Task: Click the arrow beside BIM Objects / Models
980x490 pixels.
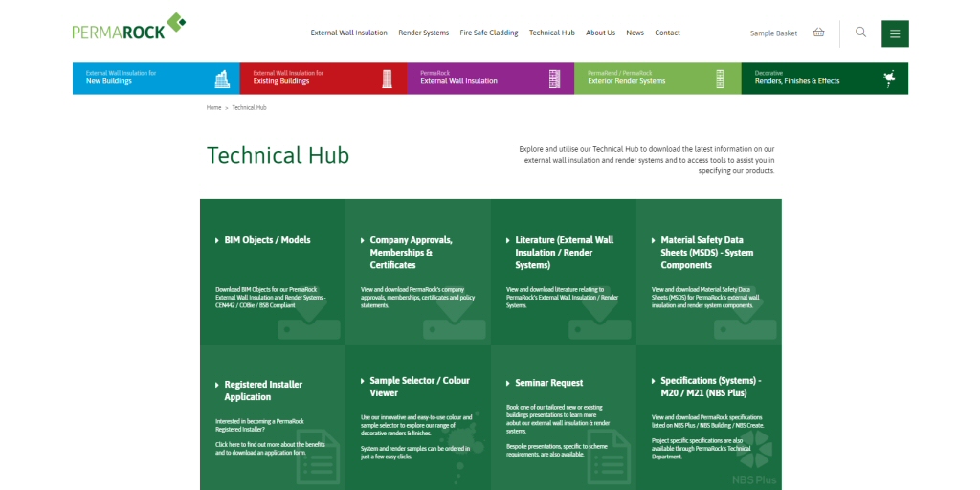Action: 217,240
